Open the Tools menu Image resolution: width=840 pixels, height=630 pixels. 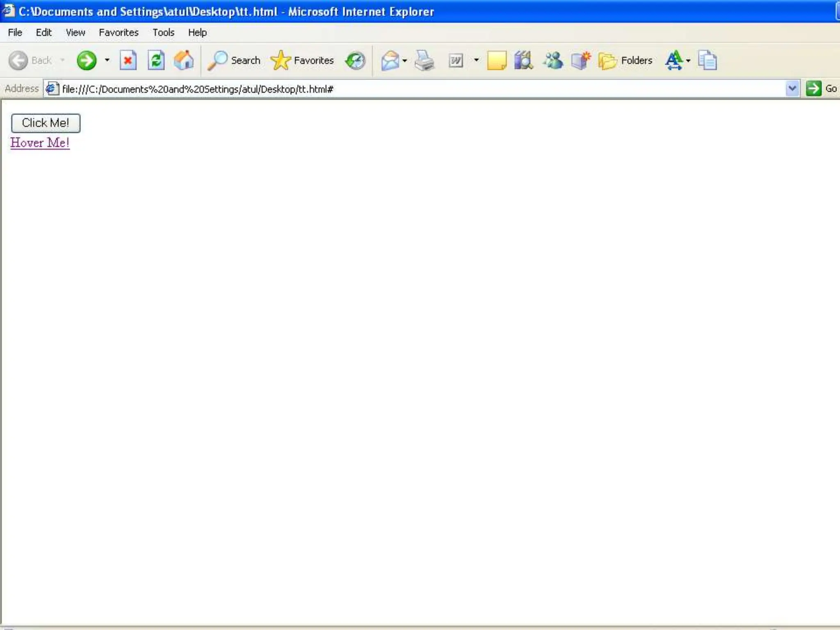tap(163, 32)
